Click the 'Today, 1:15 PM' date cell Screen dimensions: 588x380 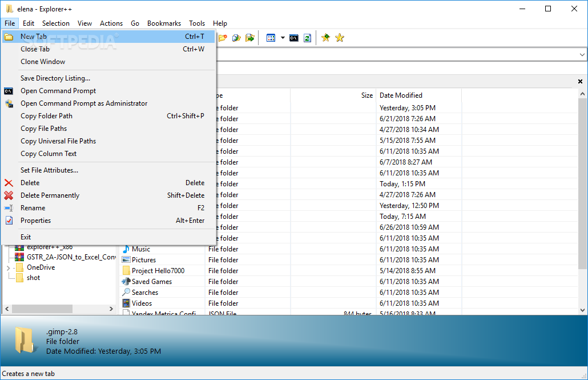coord(402,184)
